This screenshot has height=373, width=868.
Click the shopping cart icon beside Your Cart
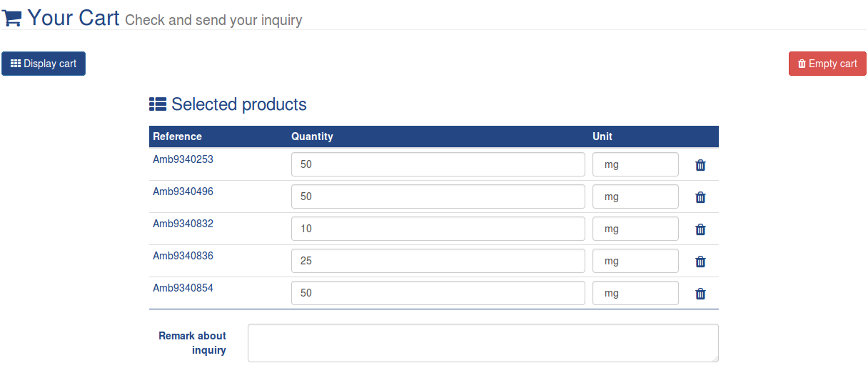(x=12, y=18)
